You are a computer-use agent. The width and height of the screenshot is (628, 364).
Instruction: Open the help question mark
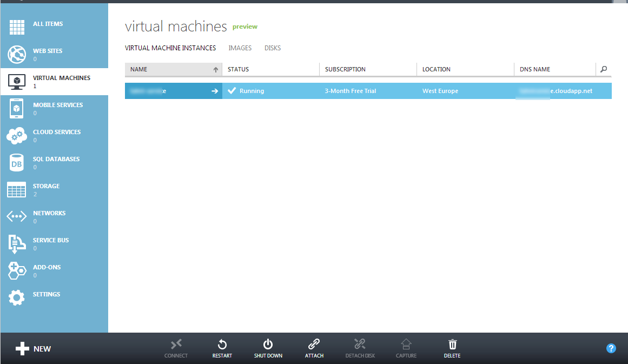tap(611, 348)
